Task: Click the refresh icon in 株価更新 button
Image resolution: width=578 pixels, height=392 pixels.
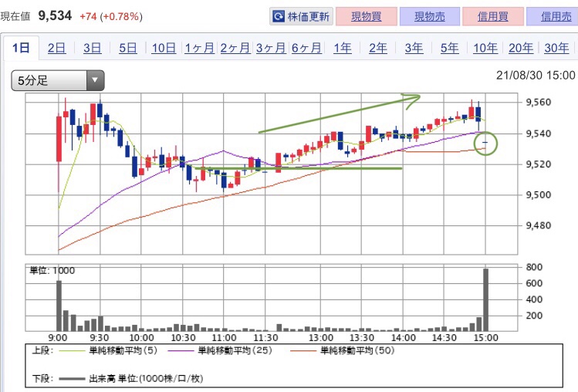Action: (x=279, y=16)
